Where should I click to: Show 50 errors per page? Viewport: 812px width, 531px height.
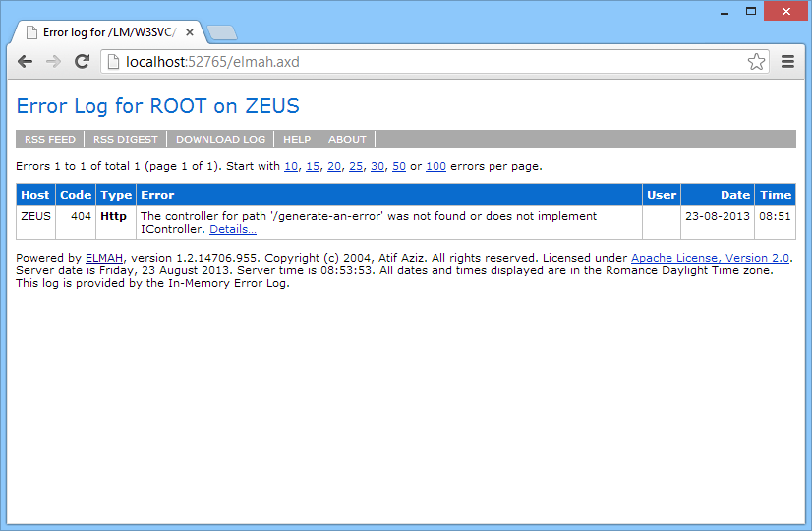tap(399, 166)
